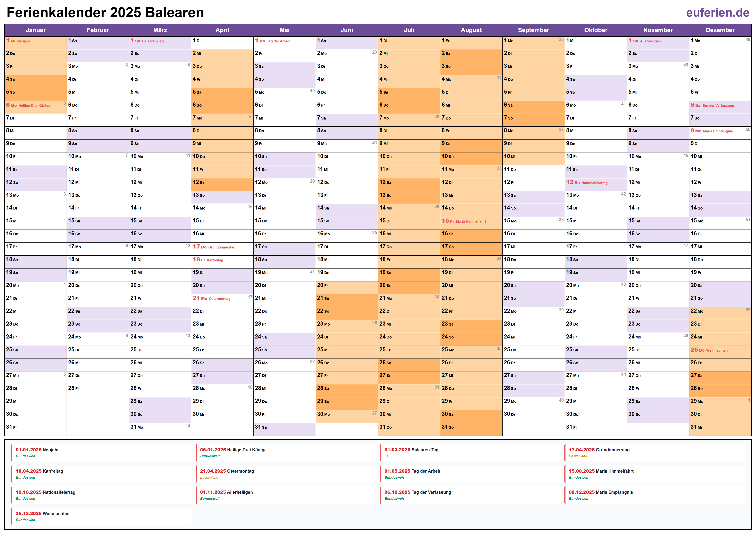
Task: Click the Ferienkalender 2025 Balearen title
Action: [105, 12]
